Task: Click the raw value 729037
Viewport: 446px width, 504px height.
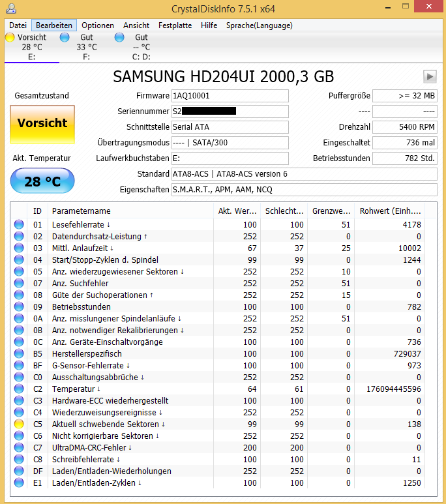Action: click(x=408, y=353)
